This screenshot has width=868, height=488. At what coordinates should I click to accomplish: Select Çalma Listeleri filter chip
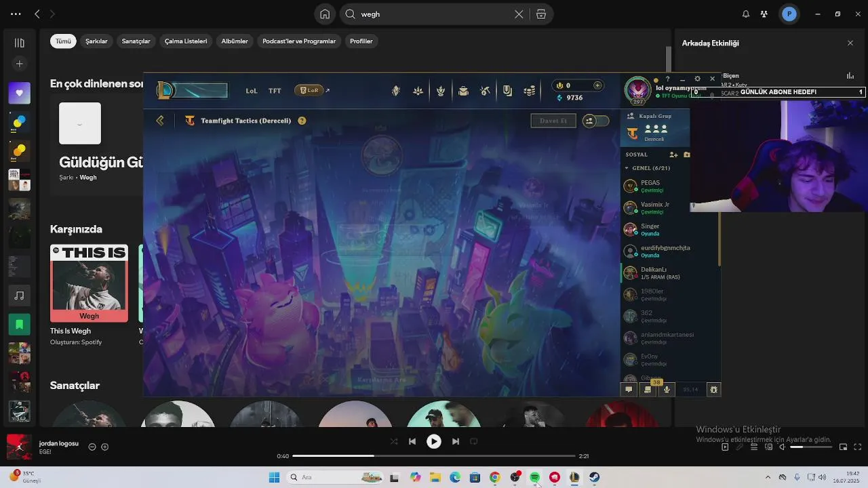coord(186,41)
